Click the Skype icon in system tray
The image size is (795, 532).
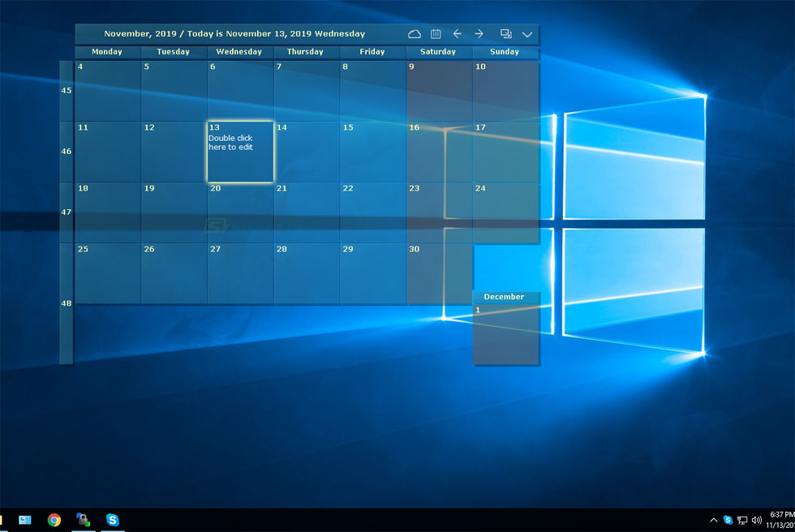pos(728,520)
